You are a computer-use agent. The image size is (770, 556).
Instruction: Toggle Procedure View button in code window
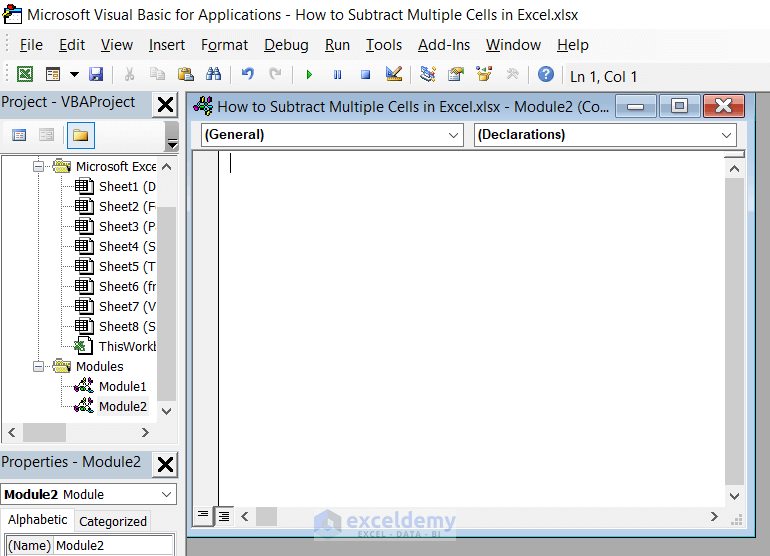pyautogui.click(x=203, y=516)
